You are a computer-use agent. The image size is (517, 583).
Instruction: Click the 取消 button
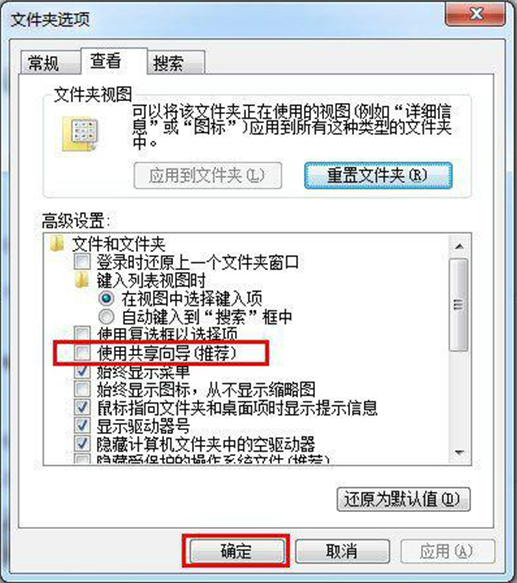click(x=342, y=551)
